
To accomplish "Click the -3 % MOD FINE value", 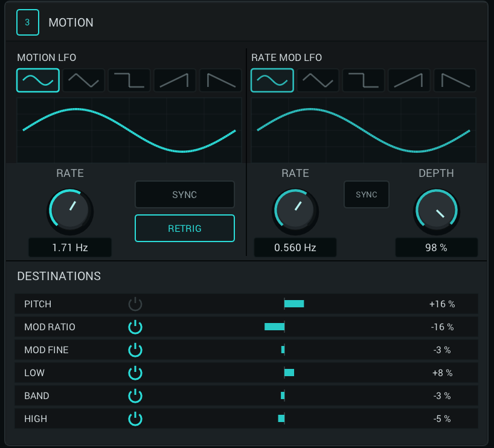I will pyautogui.click(x=442, y=350).
